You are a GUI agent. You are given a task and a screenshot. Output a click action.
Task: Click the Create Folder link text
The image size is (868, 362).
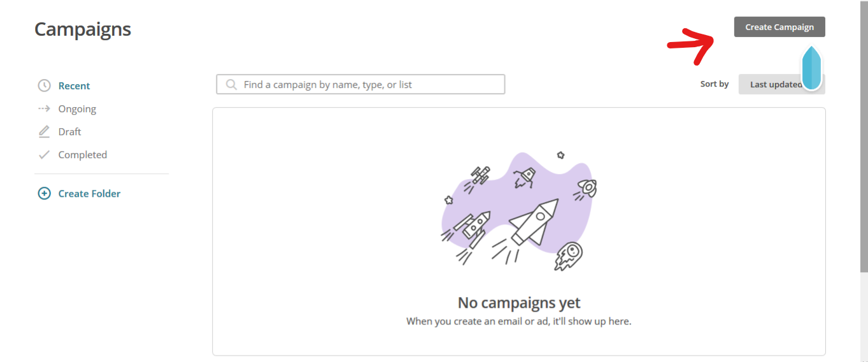coord(89,194)
